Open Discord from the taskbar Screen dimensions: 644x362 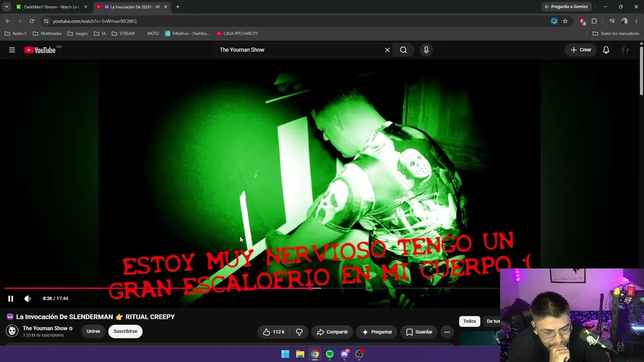(345, 354)
